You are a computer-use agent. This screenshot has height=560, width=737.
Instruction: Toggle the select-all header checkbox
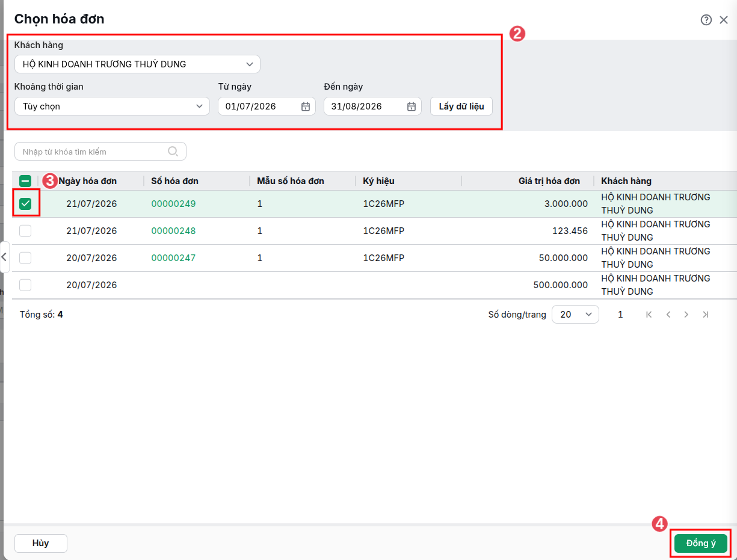click(25, 180)
